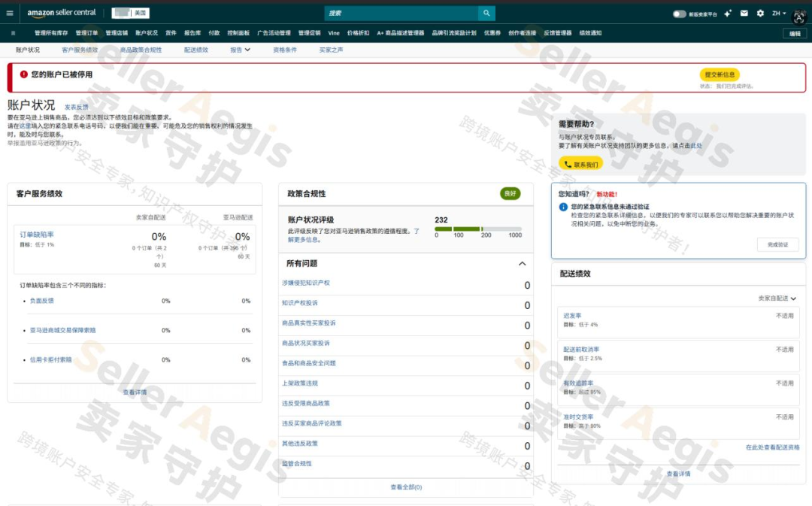The image size is (812, 506).
Task: Click the green 良好 status badge
Action: (510, 194)
